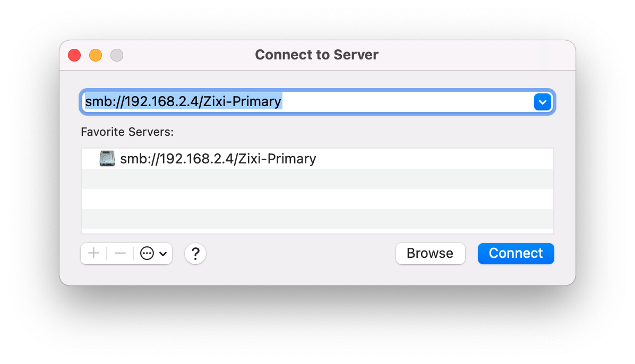Close the Connect to Server window
The width and height of the screenshot is (635, 364).
(74, 55)
